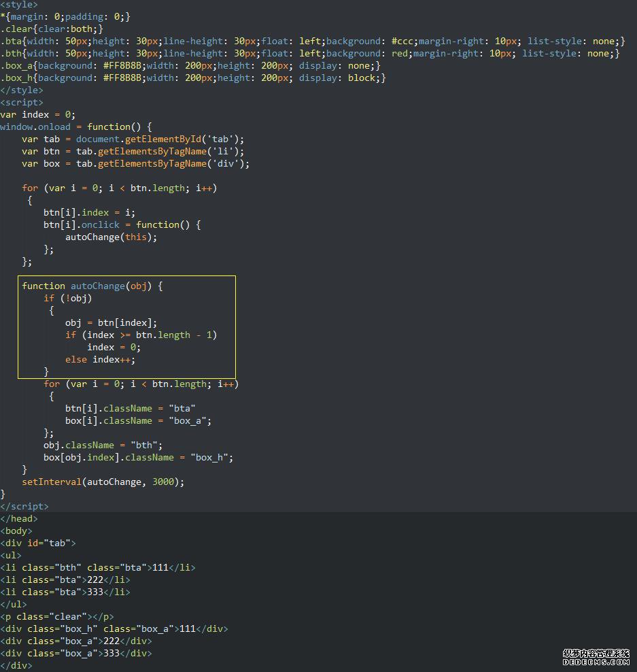Click the 'btn[i].className = "bta"' line
637x672 pixels.
click(131, 408)
